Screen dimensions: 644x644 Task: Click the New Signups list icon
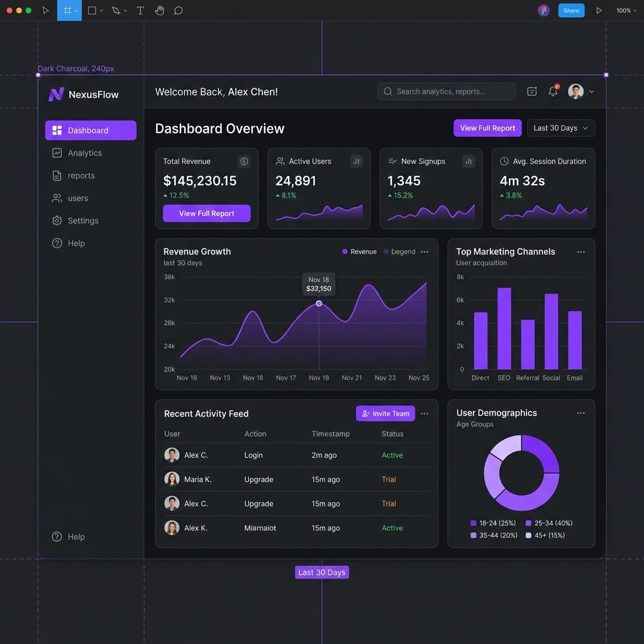(392, 161)
